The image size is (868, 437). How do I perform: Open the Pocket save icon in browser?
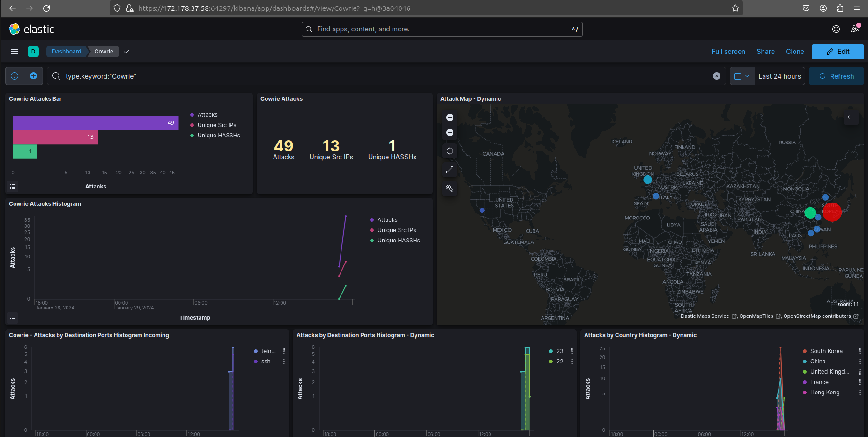click(806, 8)
